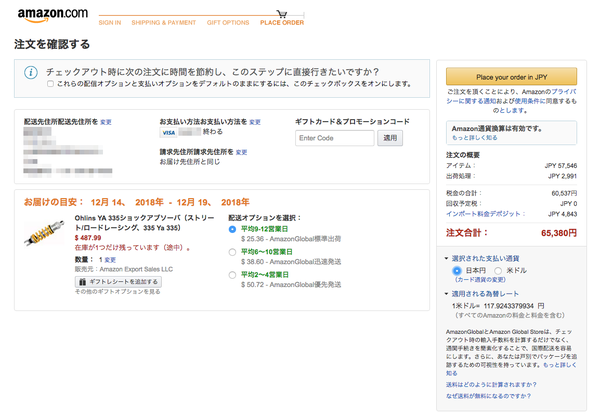The image size is (600, 416).
Task: Click Place your order in JPY button
Action: coord(511,77)
